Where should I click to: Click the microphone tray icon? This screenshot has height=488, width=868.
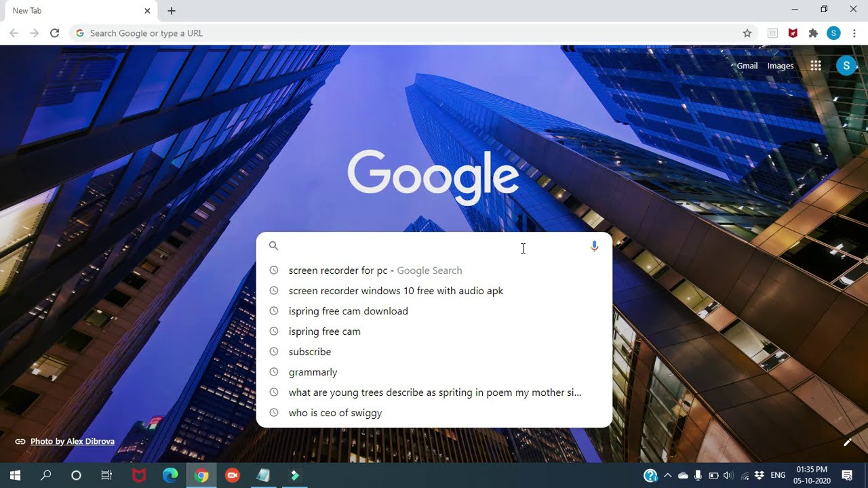point(698,475)
